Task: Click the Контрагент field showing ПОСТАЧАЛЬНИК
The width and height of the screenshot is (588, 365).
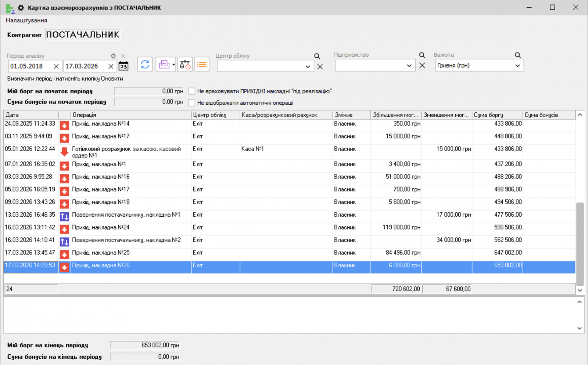Action: (x=83, y=34)
